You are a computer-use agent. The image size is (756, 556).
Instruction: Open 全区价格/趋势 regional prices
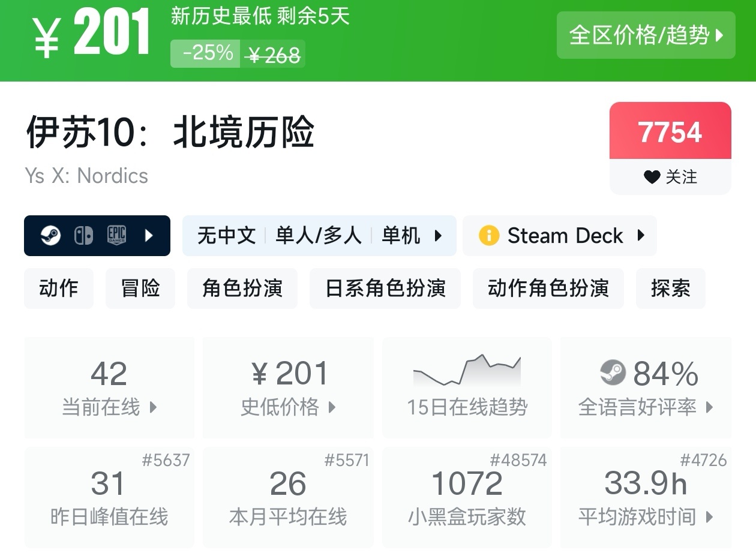click(x=646, y=35)
